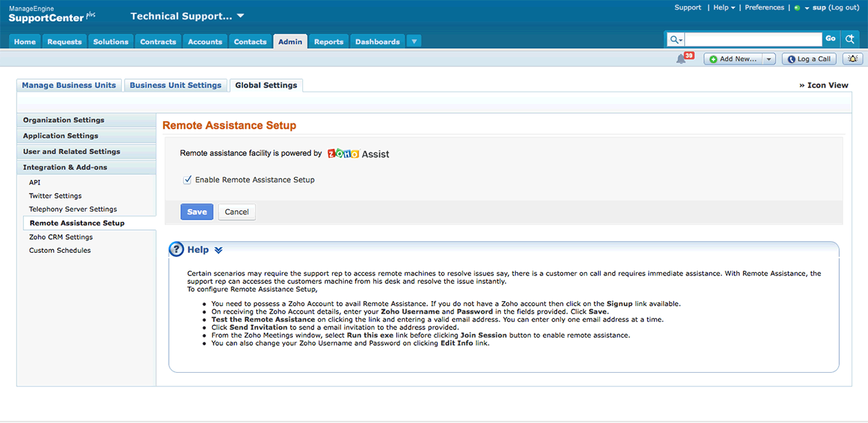Uncheck Enable Remote Assistance Setup checkbox
The image size is (868, 423).
[x=187, y=180]
